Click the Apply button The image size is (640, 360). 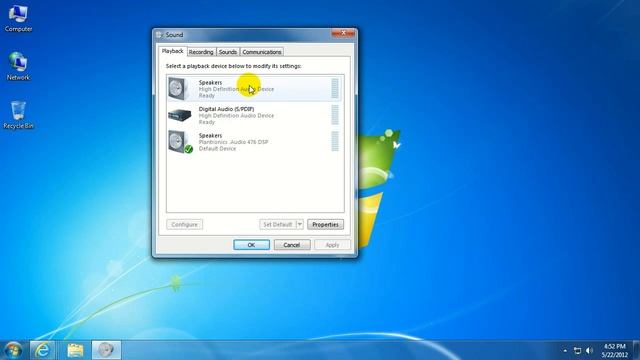coord(332,245)
